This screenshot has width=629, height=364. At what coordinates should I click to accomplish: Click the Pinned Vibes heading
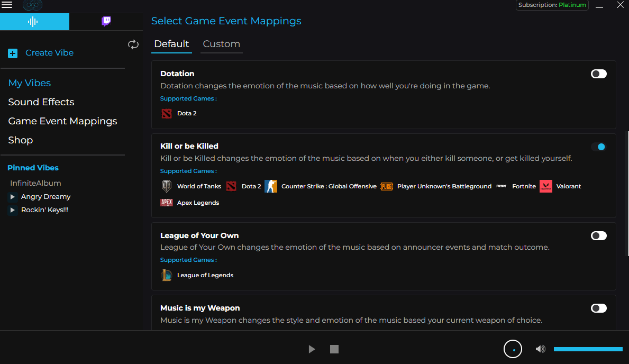click(x=33, y=168)
